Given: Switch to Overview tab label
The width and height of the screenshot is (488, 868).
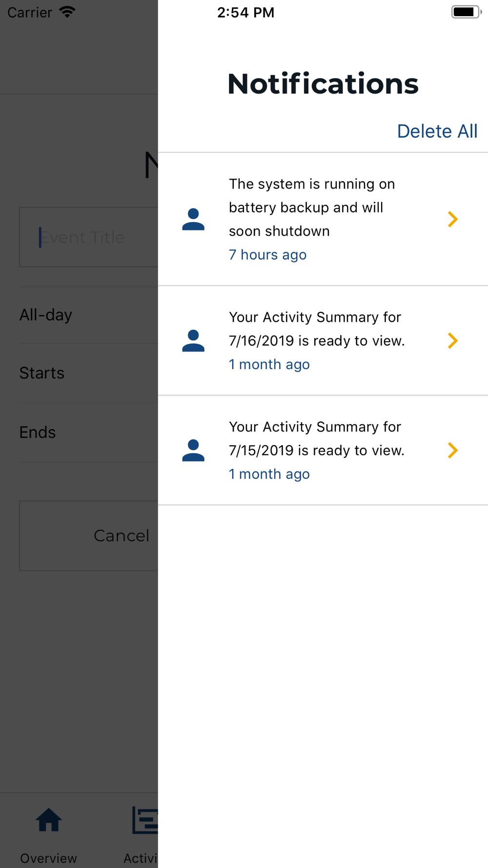Looking at the screenshot, I should point(48,858).
